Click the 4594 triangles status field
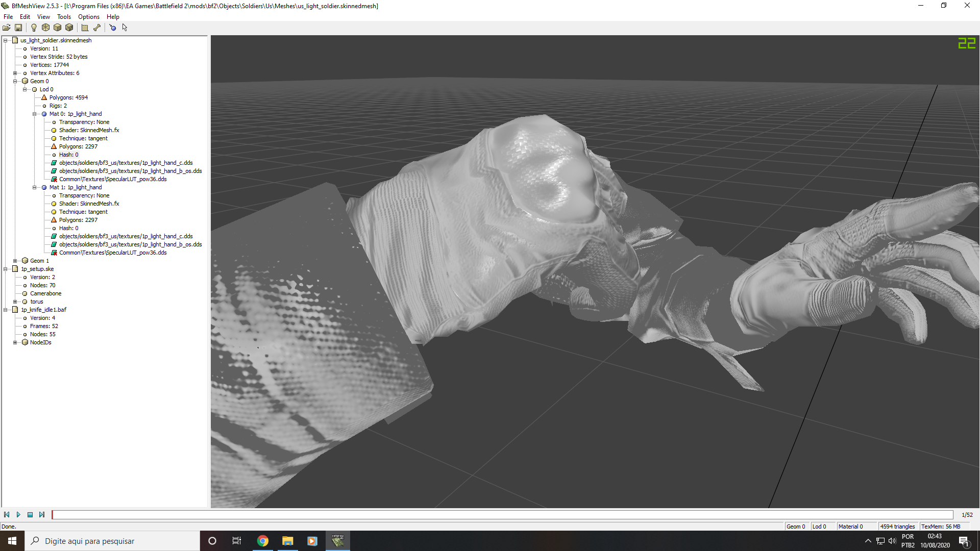Image resolution: width=980 pixels, height=551 pixels. (898, 527)
